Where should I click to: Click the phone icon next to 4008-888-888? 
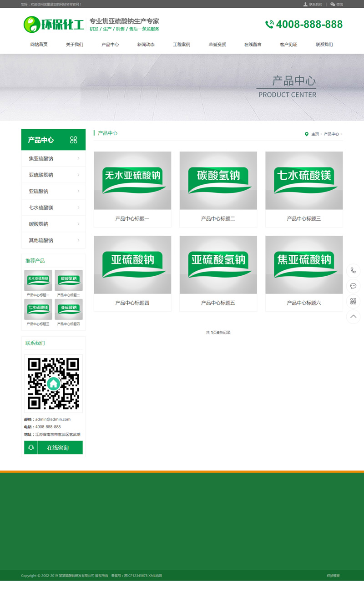(269, 23)
